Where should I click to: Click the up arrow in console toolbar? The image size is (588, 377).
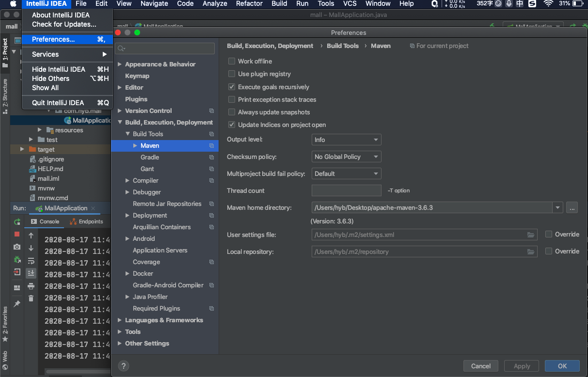click(31, 236)
